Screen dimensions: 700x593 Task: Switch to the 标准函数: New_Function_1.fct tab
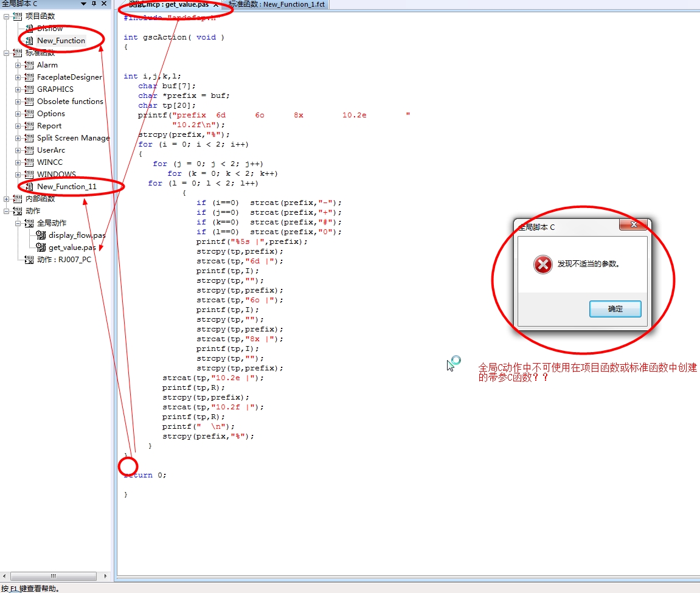click(277, 4)
